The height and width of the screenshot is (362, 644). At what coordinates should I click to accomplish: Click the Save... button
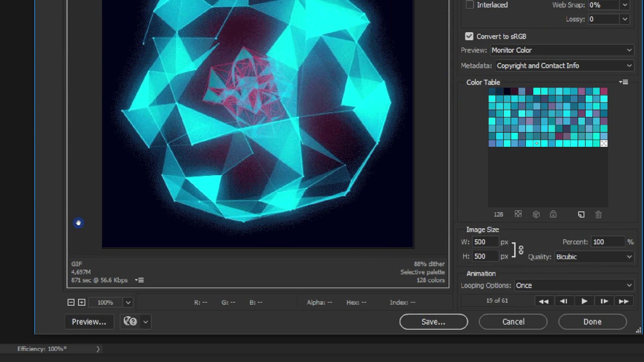pos(433,322)
